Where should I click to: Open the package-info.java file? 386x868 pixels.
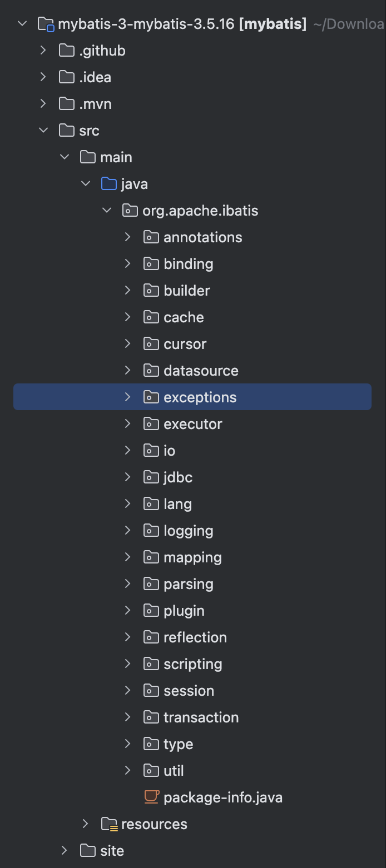click(222, 797)
